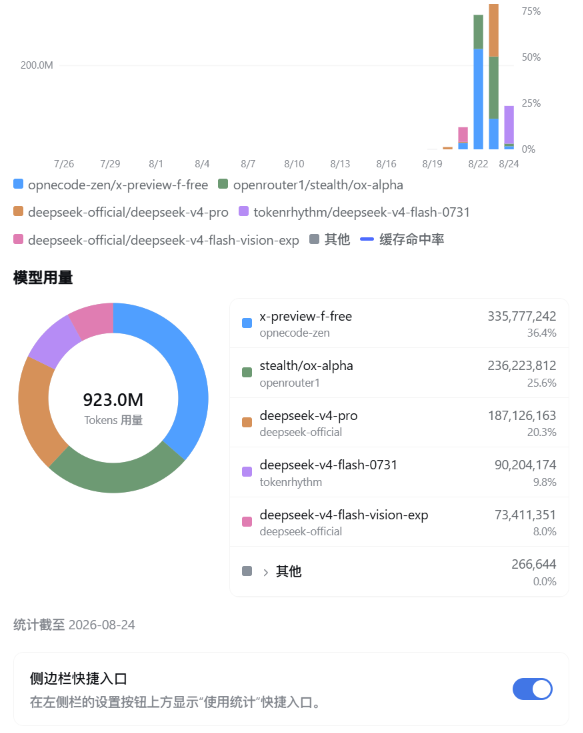Screen dimensions: 583x733
Task: Click the openrouter1/stealth/ox-alpha legend entry
Action: (310, 185)
